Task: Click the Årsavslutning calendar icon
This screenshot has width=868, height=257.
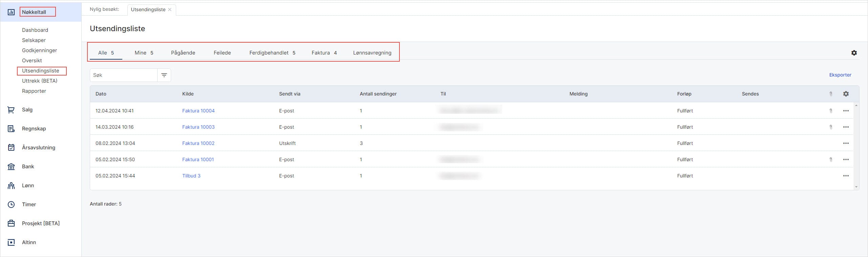Action: (x=11, y=148)
